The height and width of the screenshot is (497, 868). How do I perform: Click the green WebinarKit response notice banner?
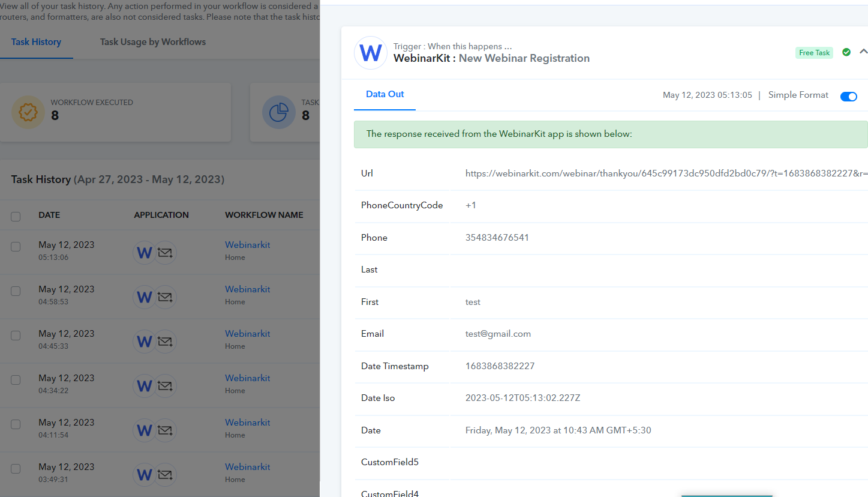click(611, 134)
